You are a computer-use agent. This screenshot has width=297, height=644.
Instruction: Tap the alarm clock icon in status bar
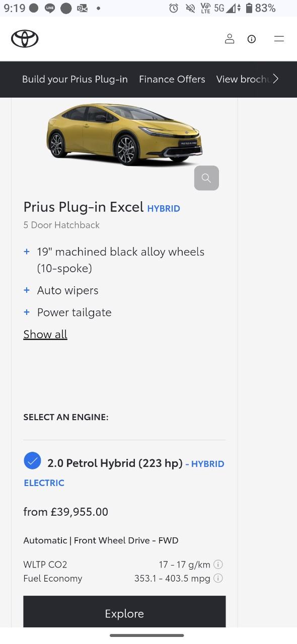point(174,8)
